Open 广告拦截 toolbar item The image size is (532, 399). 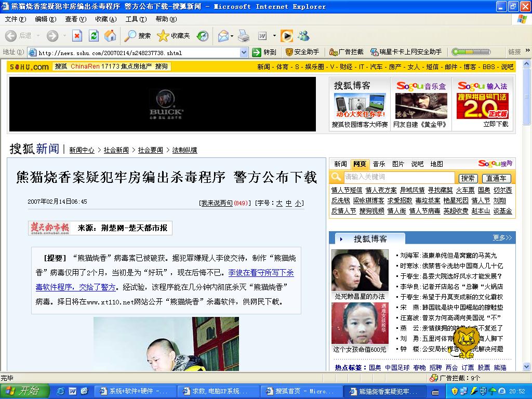point(347,52)
